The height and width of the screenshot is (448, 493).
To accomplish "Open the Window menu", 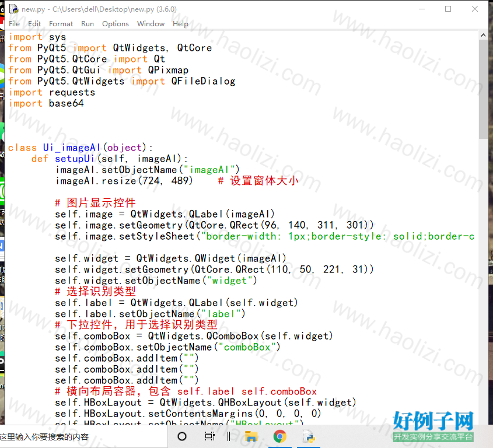I will pyautogui.click(x=151, y=23).
